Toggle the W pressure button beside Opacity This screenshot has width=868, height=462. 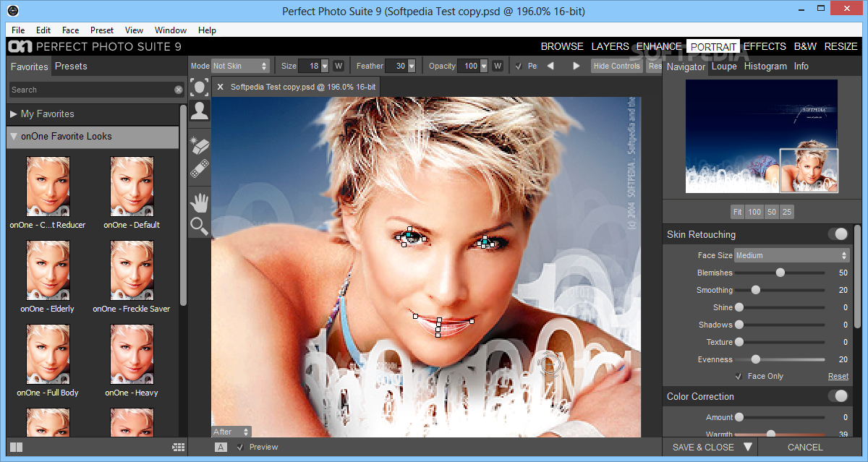498,66
